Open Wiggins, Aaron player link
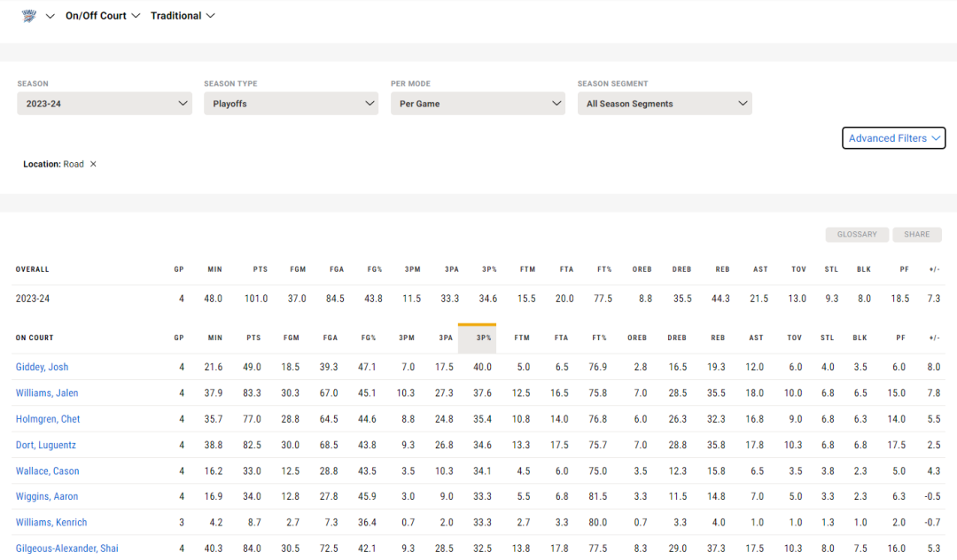 [x=47, y=496]
